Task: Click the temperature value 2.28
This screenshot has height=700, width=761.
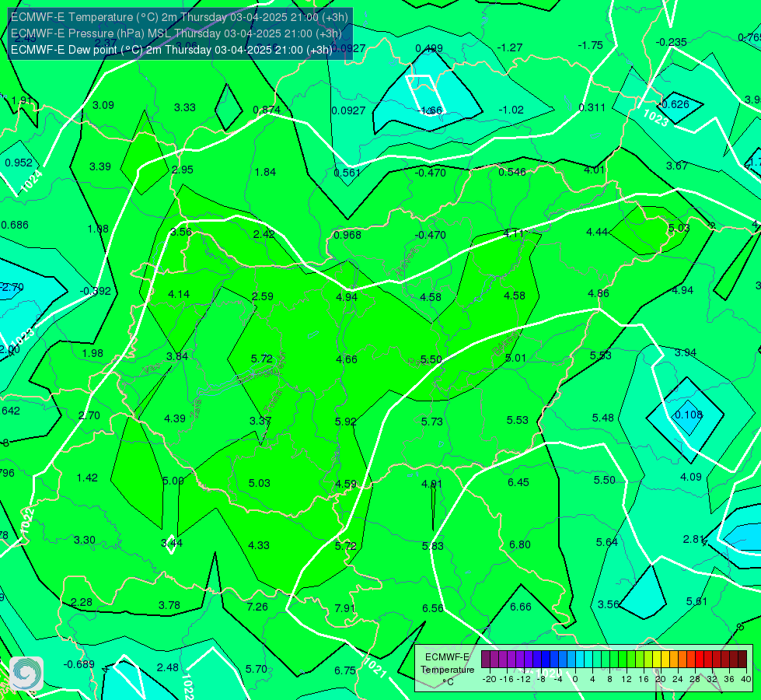Action: point(82,602)
